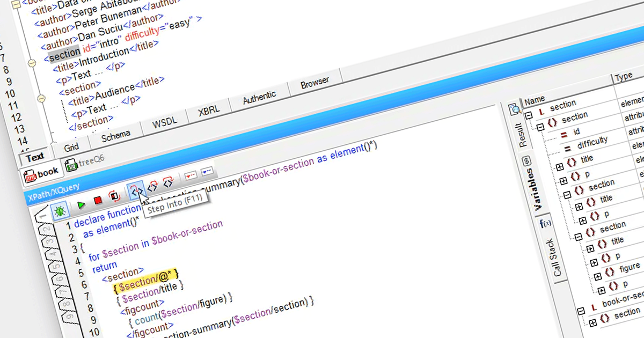The image size is (644, 338).
Task: Collapse the top-level section variable
Action: pyautogui.click(x=529, y=115)
